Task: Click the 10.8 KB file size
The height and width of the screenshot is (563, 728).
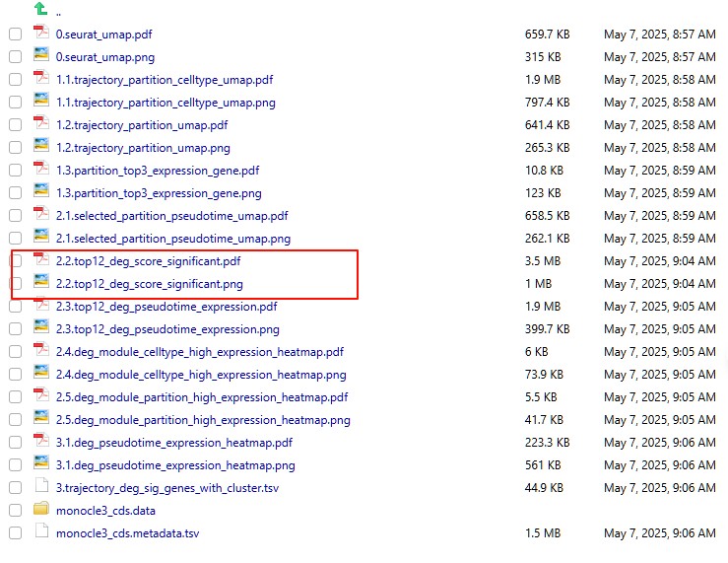Action: coord(544,171)
